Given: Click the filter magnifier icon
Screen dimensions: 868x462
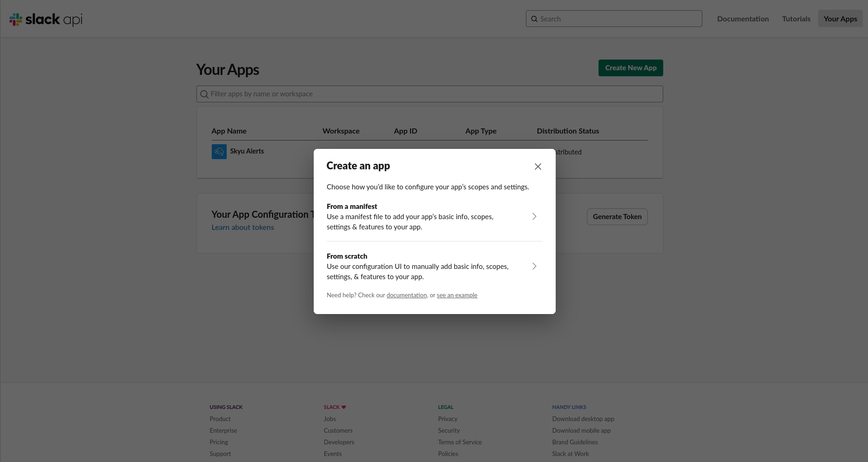Looking at the screenshot, I should pos(204,94).
